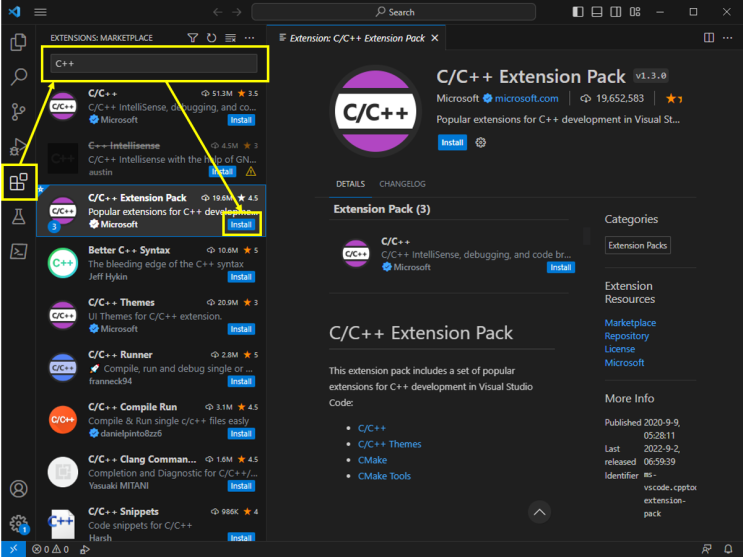The width and height of the screenshot is (743, 557).
Task: Install C/C++ Clang Command Adapter extension
Action: 241,486
